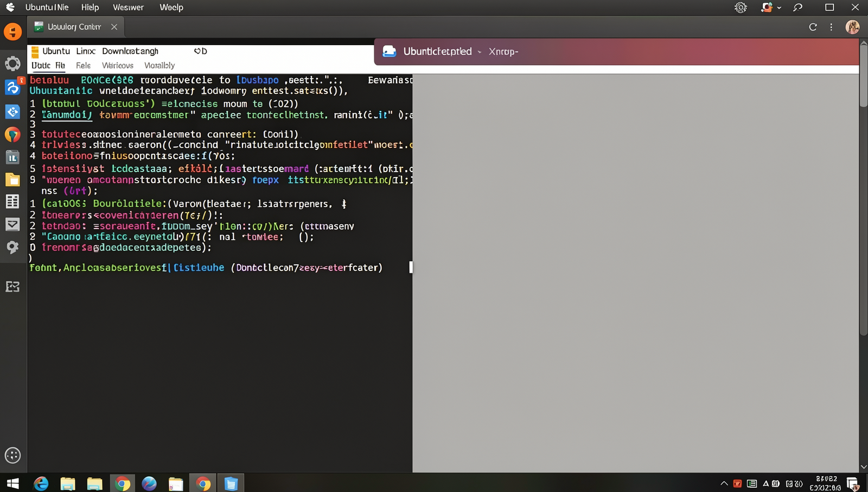The height and width of the screenshot is (492, 868).
Task: Select the Fele tab
Action: pos(84,65)
